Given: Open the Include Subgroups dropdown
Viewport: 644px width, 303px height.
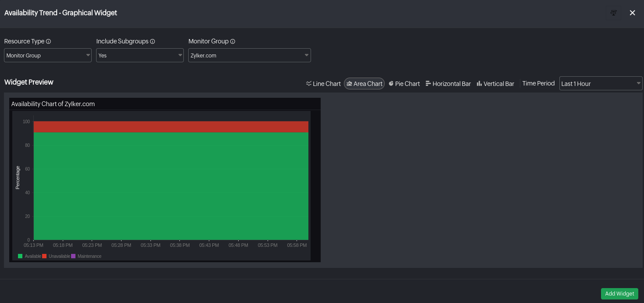Looking at the screenshot, I should 140,55.
